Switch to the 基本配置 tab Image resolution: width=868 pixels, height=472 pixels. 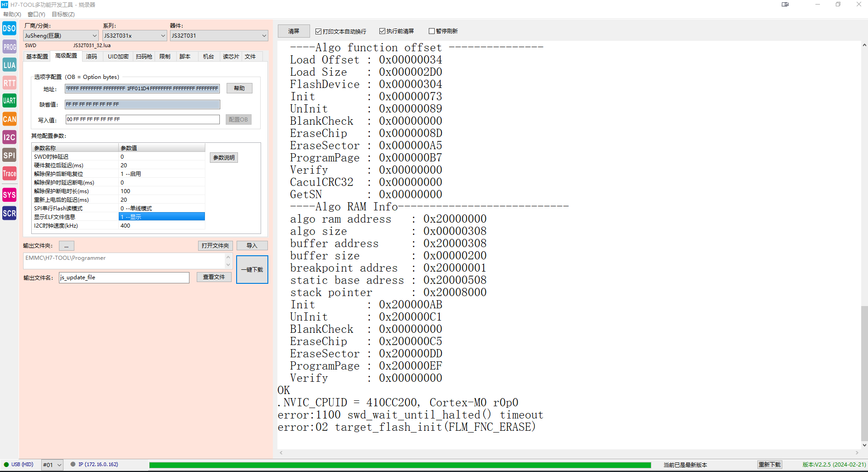[37, 57]
